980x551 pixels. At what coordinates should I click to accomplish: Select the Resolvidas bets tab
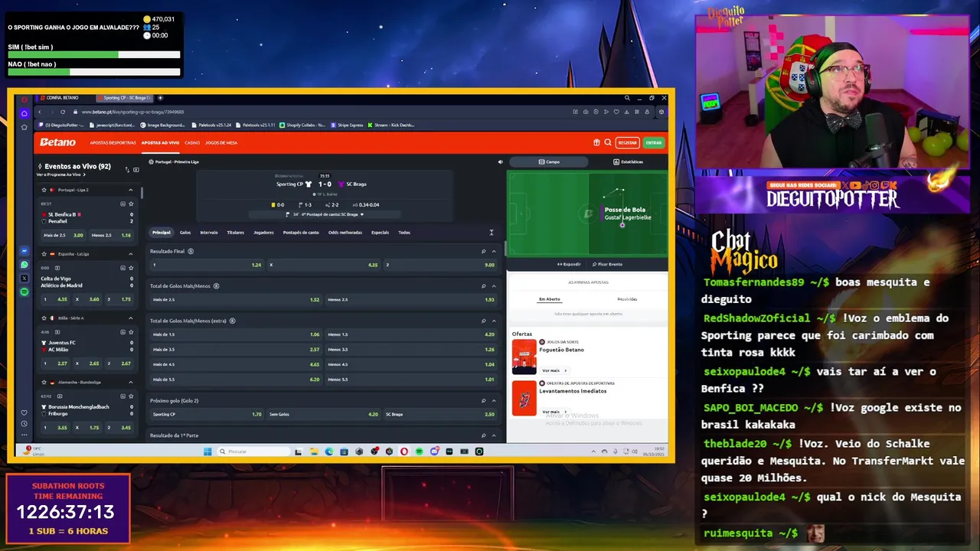tap(627, 299)
